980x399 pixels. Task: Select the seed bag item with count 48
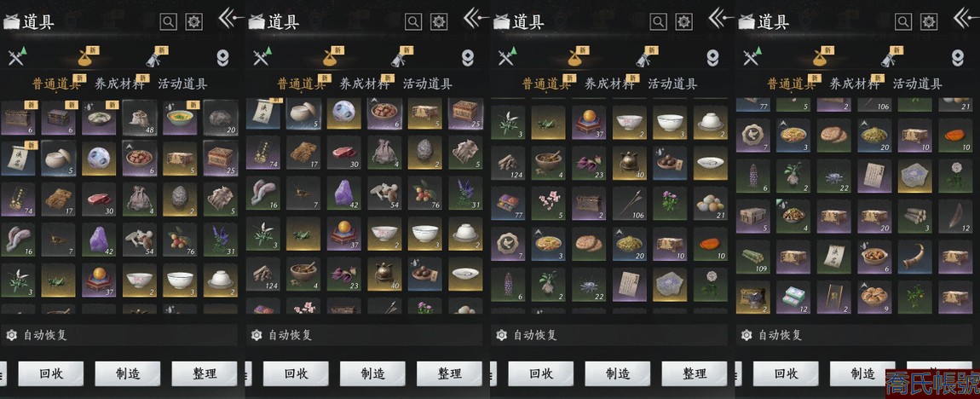[139, 119]
